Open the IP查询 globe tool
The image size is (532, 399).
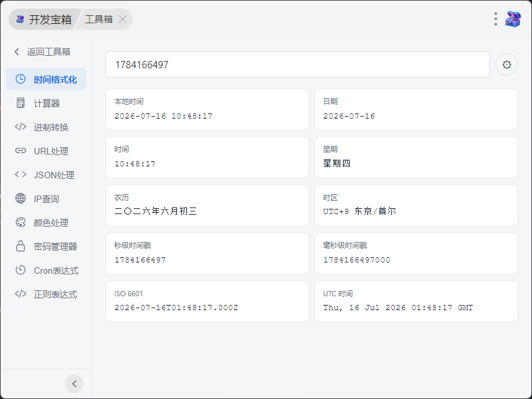[46, 199]
